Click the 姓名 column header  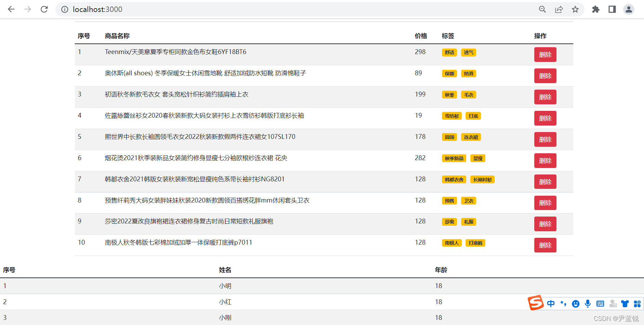tap(225, 270)
